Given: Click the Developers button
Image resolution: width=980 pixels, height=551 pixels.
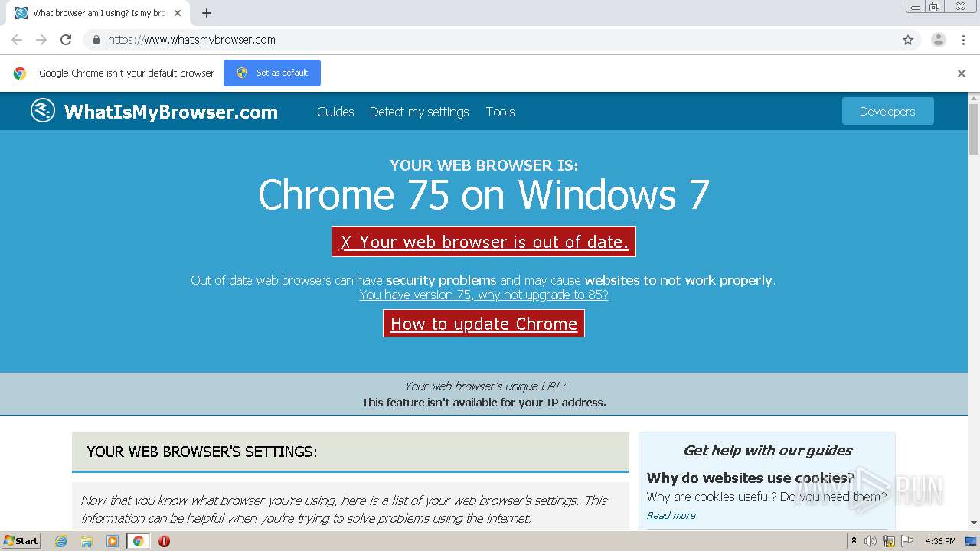Looking at the screenshot, I should pyautogui.click(x=887, y=111).
